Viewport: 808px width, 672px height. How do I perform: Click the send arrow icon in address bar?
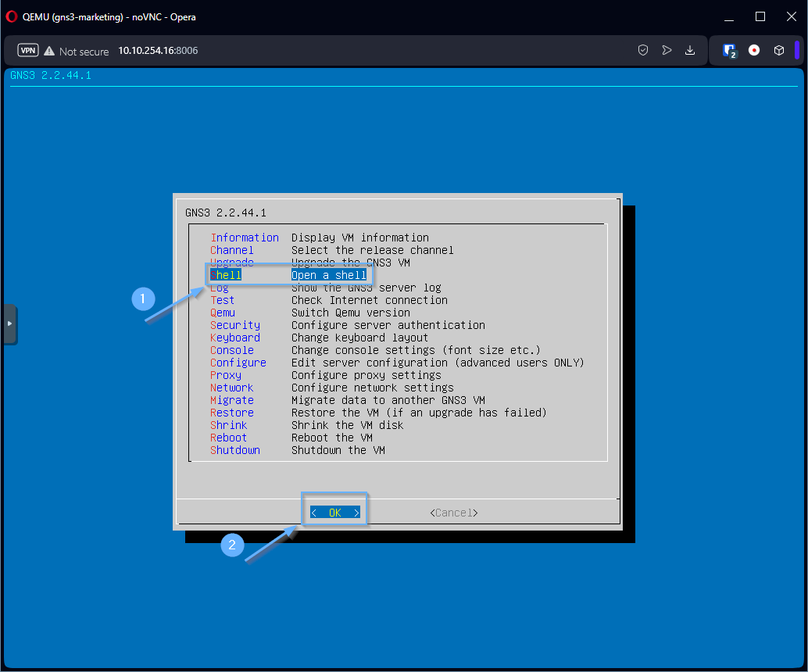pos(667,50)
